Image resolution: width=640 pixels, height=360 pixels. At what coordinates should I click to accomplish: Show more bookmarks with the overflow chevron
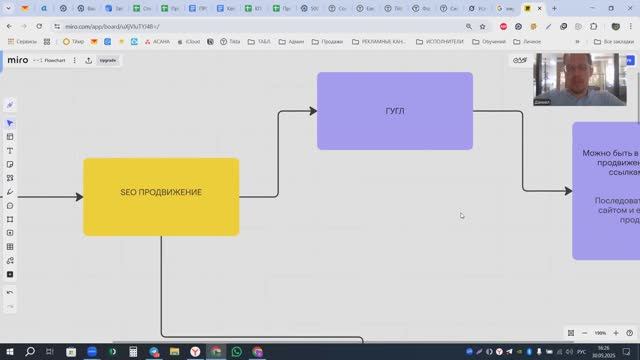577,42
